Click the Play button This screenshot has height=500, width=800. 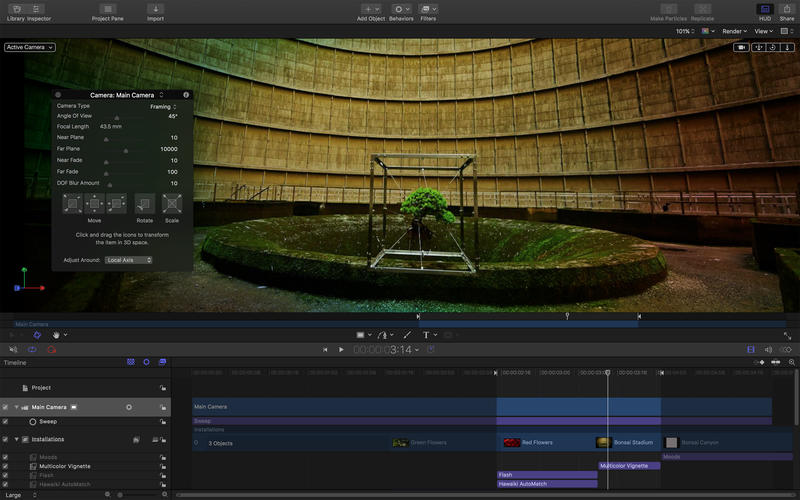pos(341,349)
